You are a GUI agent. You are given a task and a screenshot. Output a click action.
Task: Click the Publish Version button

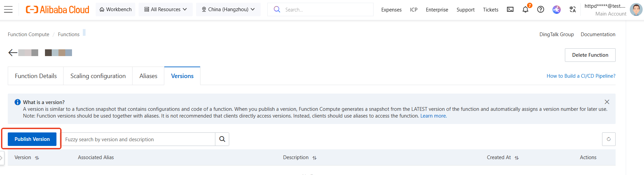pyautogui.click(x=32, y=139)
